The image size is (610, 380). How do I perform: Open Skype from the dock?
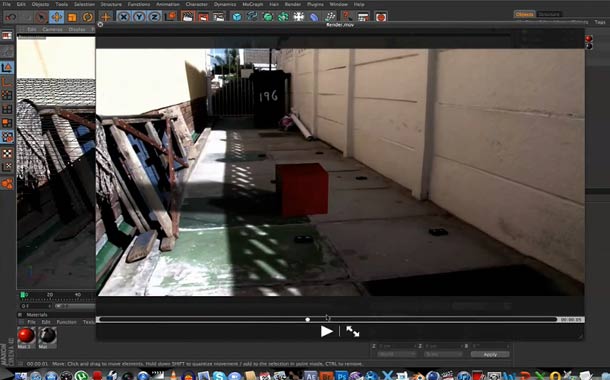[219, 375]
